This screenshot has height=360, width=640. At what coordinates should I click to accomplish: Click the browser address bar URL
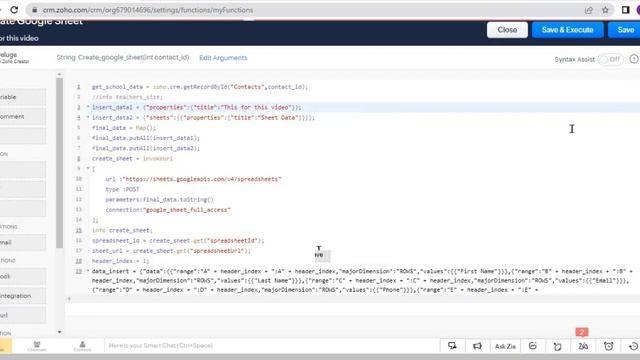pyautogui.click(x=148, y=10)
